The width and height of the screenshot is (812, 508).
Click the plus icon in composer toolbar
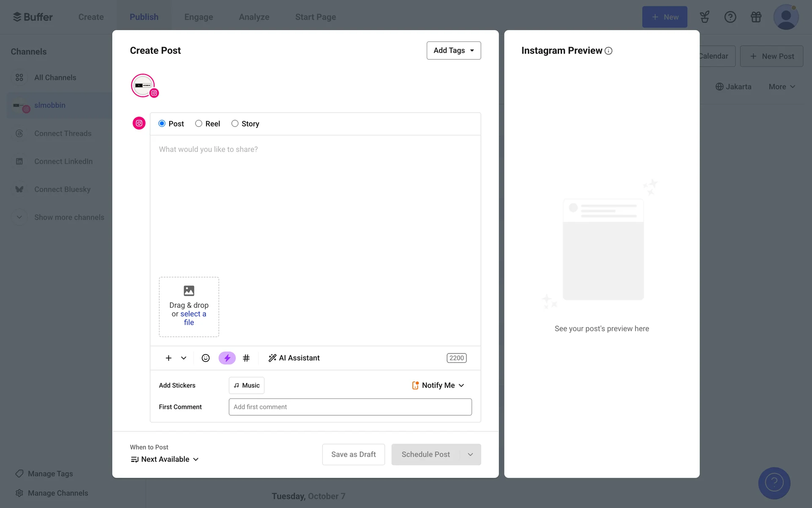point(168,358)
